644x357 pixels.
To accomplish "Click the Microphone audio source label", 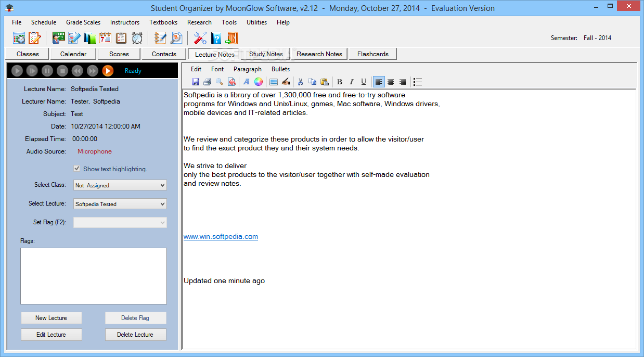I will (x=95, y=151).
